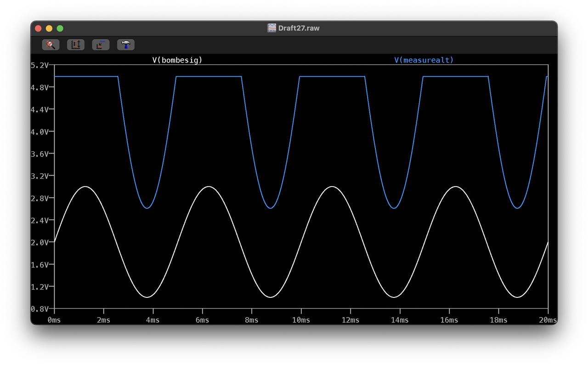The image size is (588, 365).
Task: Click the 4.8V vertical axis label
Action: 40,87
